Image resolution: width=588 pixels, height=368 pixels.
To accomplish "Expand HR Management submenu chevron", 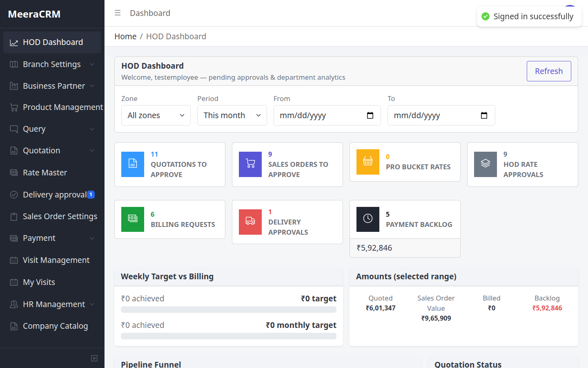I will pos(92,305).
